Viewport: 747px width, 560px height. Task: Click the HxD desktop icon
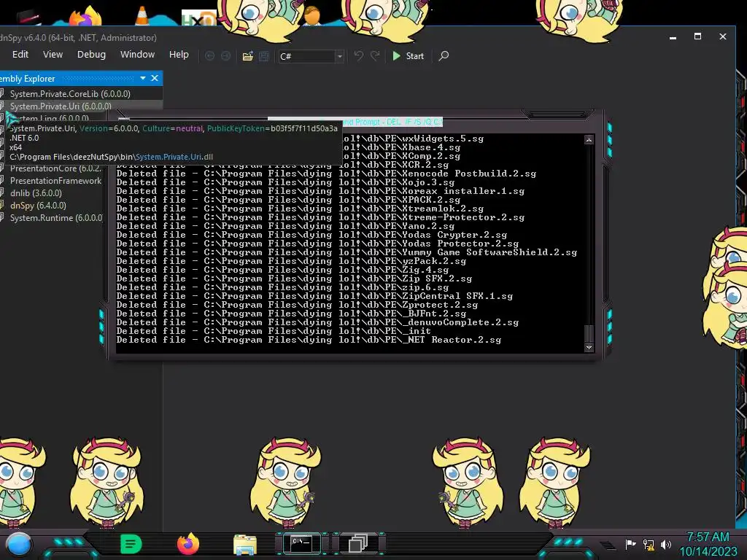[x=199, y=18]
